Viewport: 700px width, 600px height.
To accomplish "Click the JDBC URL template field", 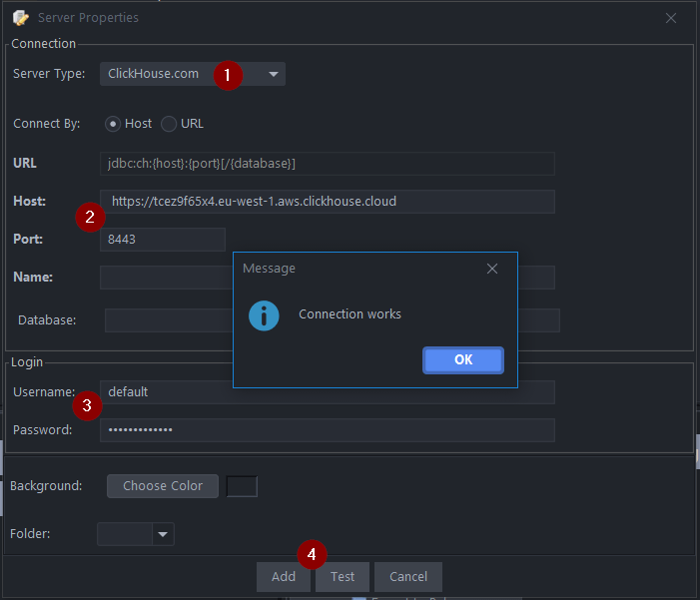I will 327,164.
